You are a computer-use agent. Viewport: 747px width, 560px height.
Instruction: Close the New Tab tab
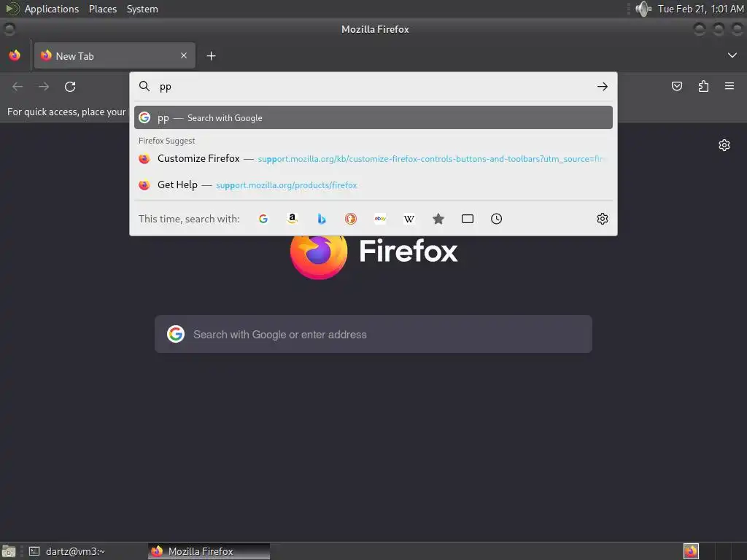183,55
